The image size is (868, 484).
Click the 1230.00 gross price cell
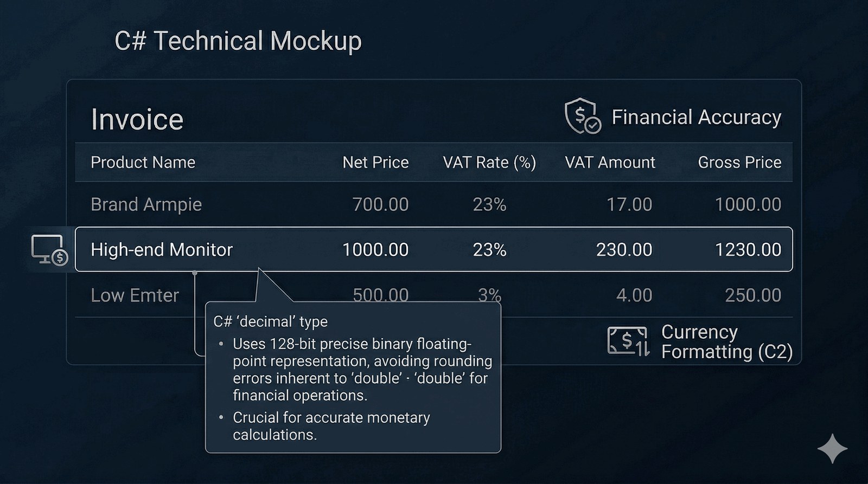(x=748, y=249)
